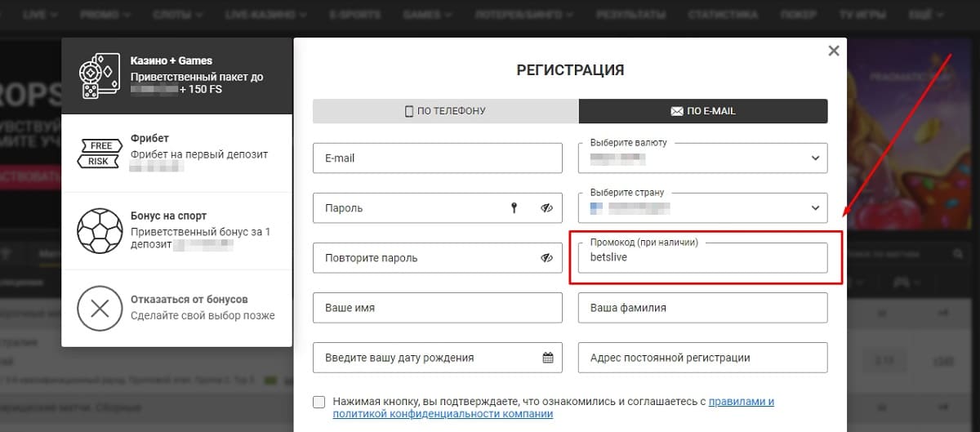Select the Бонус на спорт option
The width and height of the screenshot is (980, 432).
pyautogui.click(x=177, y=231)
